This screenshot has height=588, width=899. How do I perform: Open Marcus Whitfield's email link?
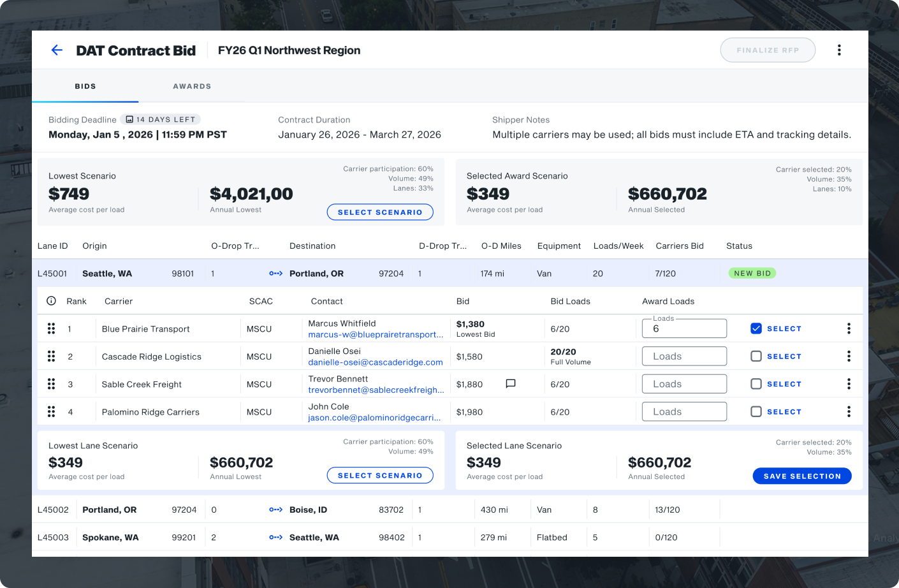[376, 335]
